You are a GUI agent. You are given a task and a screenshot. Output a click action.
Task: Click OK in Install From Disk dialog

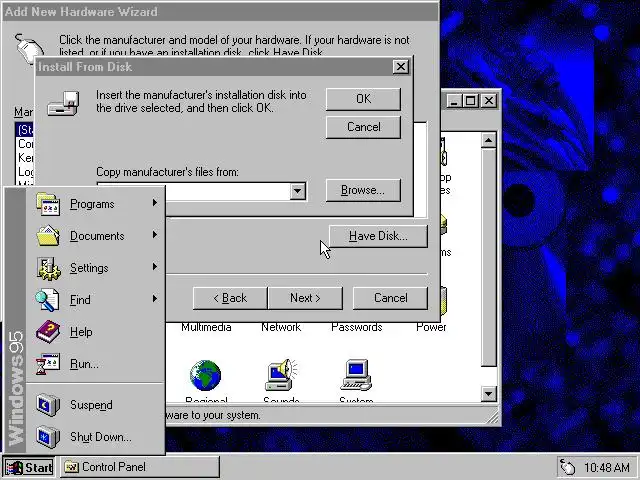click(363, 99)
